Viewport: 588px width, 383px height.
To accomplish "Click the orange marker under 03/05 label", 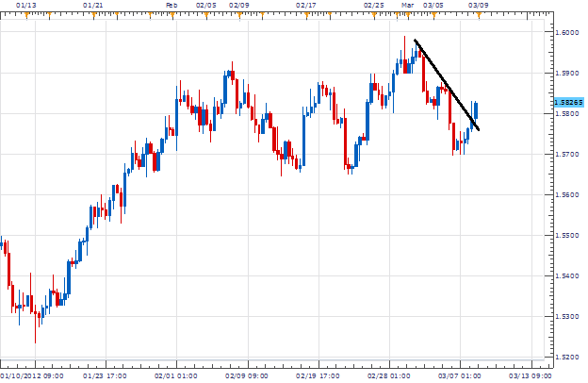I will (x=433, y=15).
